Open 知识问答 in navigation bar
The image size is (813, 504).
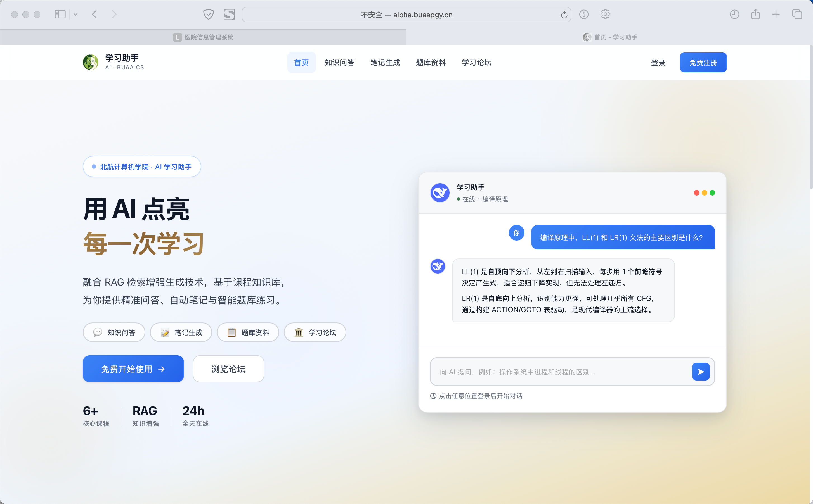coord(339,62)
